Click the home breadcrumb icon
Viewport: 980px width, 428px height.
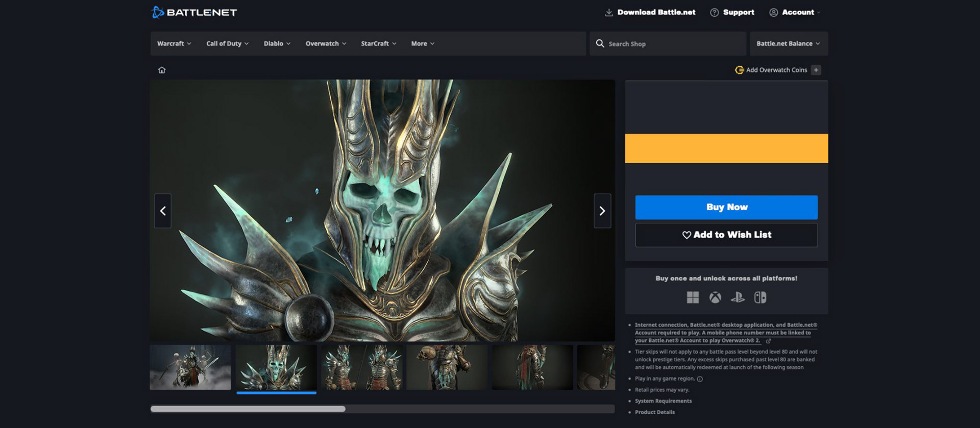162,70
